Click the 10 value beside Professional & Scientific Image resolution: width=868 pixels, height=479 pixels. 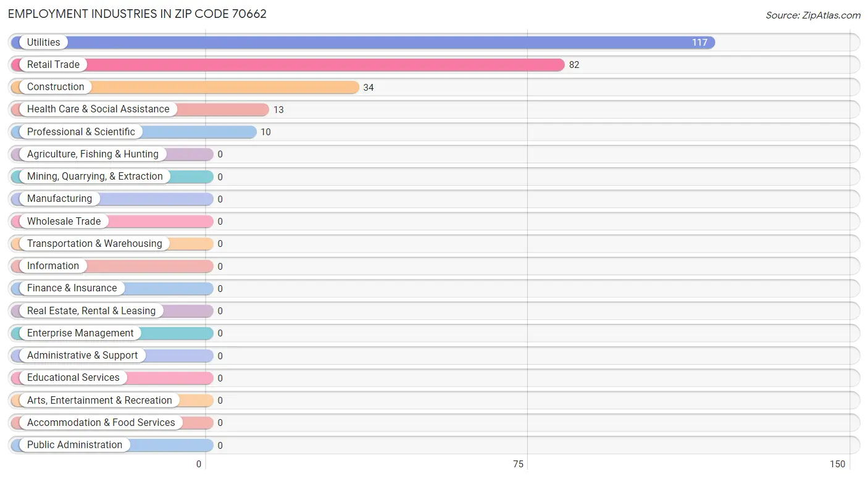pyautogui.click(x=265, y=132)
